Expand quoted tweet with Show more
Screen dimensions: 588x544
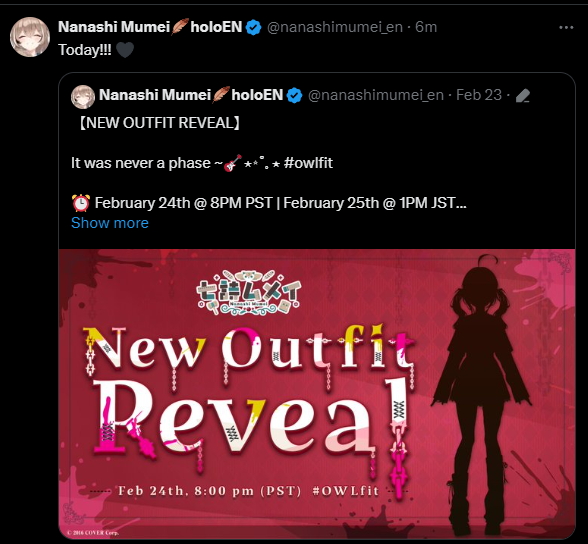[x=110, y=223]
